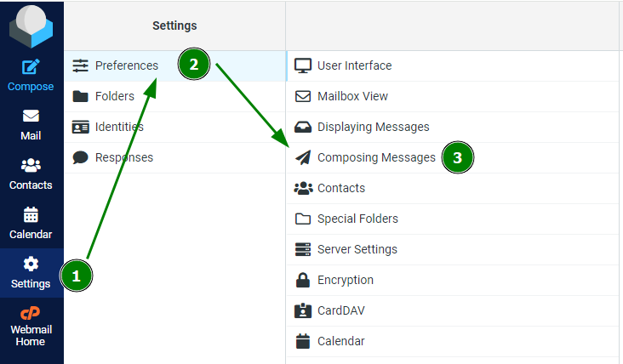Open Displaying Messages preferences
This screenshot has width=623, height=364.
point(453,127)
